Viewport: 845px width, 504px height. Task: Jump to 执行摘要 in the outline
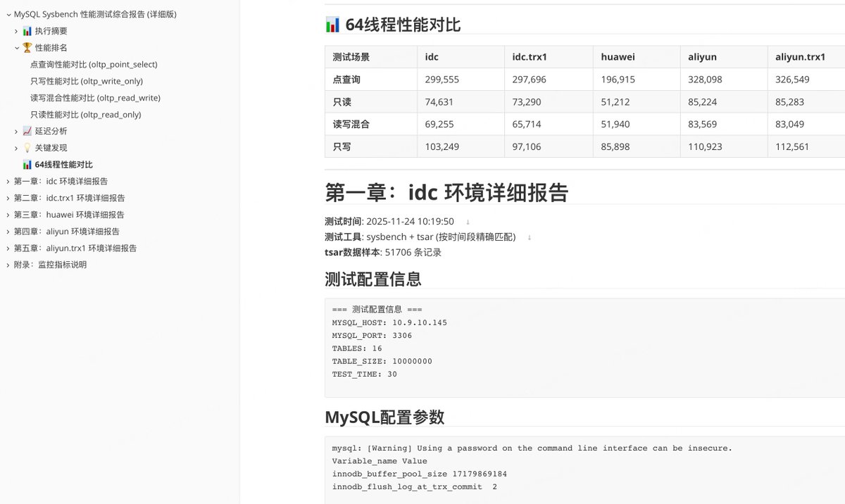click(x=51, y=31)
